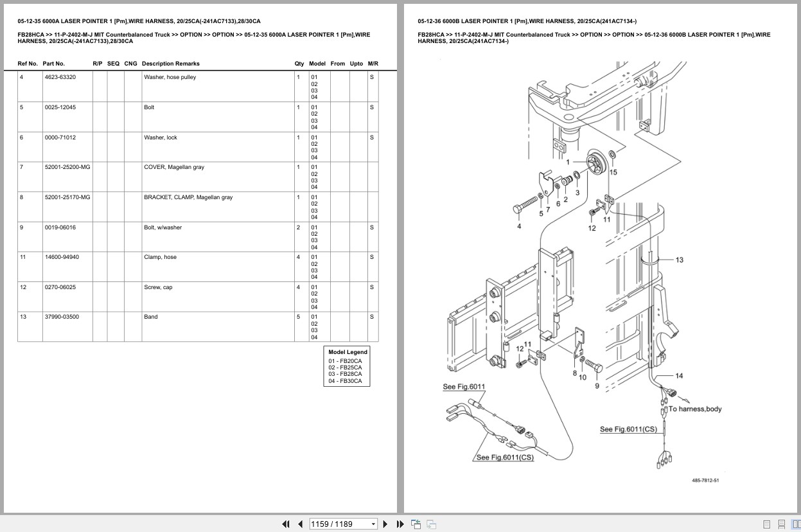Click the 'Upto' column header
Image resolution: width=801 pixels, height=532 pixels.
356,64
